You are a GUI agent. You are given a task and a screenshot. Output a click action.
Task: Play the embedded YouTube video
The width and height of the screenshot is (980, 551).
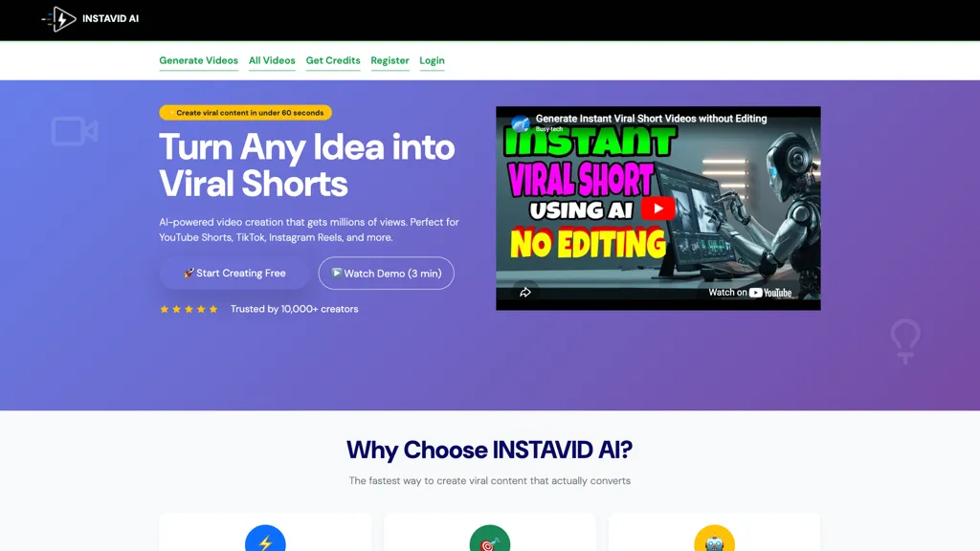click(x=657, y=209)
